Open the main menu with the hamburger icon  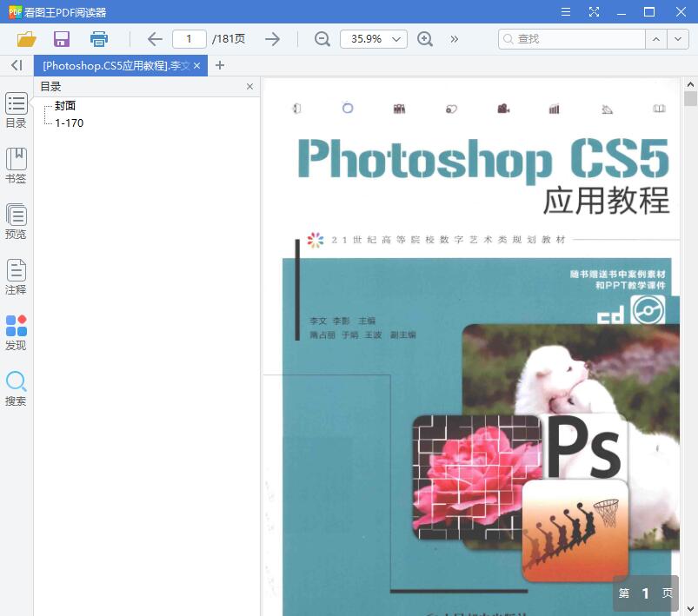coord(565,12)
